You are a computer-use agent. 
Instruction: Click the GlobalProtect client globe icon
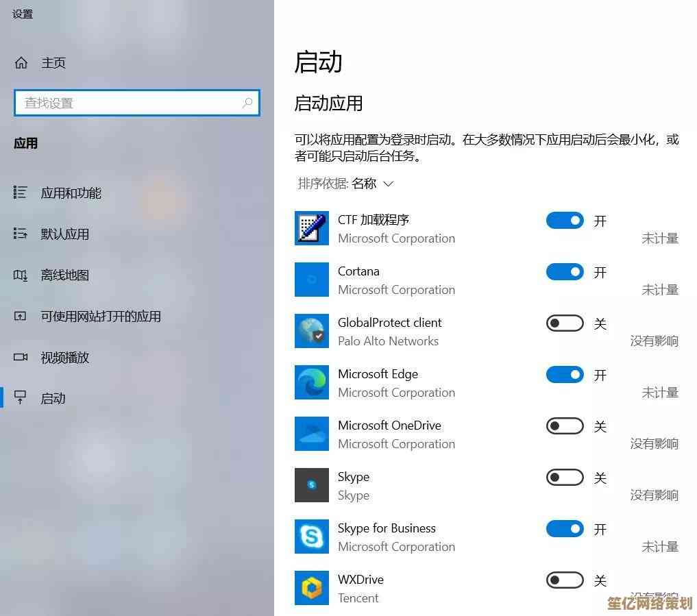point(312,331)
